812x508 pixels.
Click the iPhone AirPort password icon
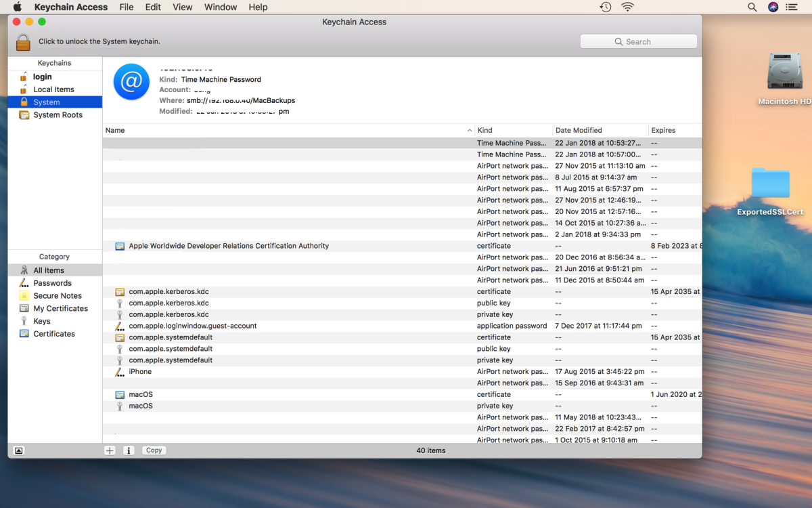pyautogui.click(x=120, y=372)
